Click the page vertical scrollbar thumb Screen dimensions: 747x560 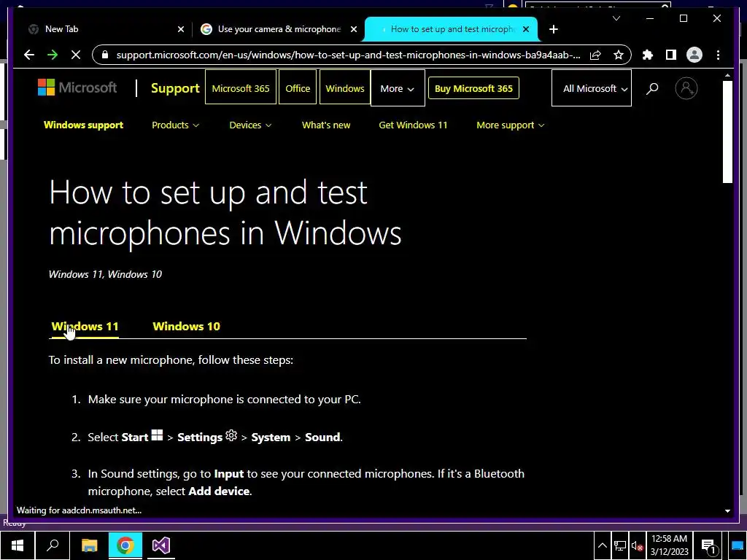point(727,132)
